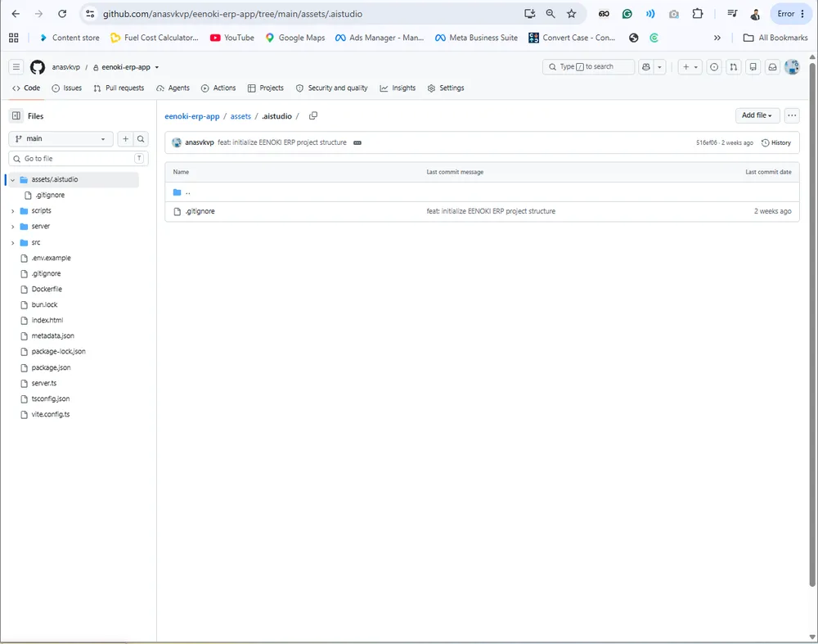Screen dimensions: 818x644
Task: Click the browser address bar URL
Action: 232,14
